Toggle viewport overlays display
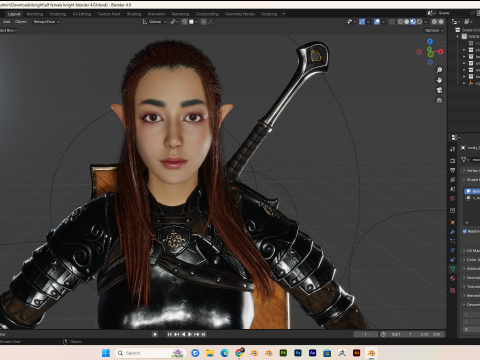Image resolution: width=480 pixels, height=360 pixels. [x=377, y=22]
